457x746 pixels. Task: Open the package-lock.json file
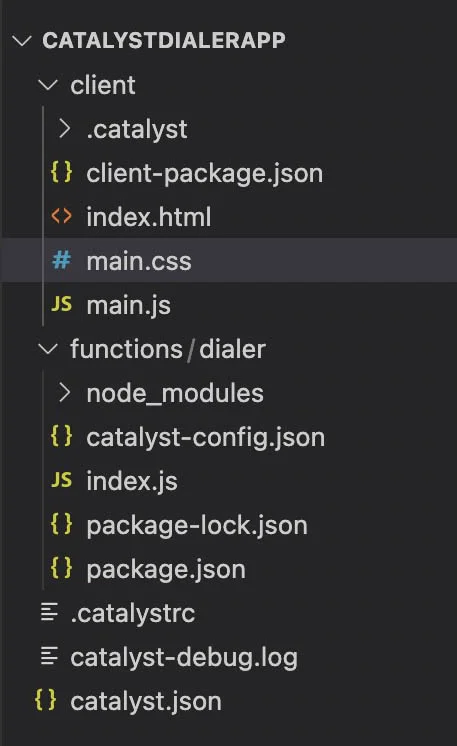tap(197, 526)
